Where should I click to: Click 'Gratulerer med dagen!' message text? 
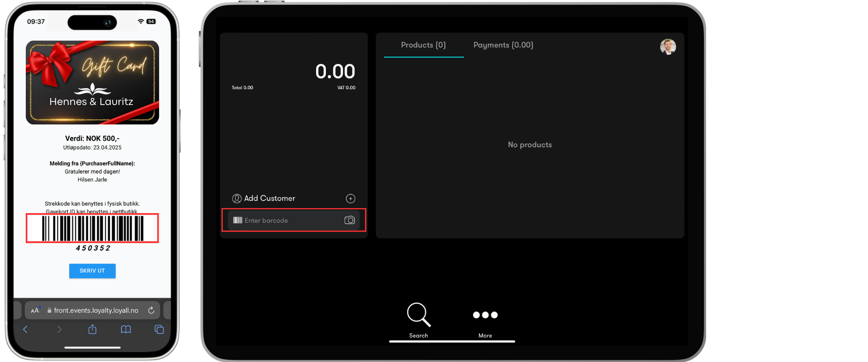pyautogui.click(x=92, y=171)
